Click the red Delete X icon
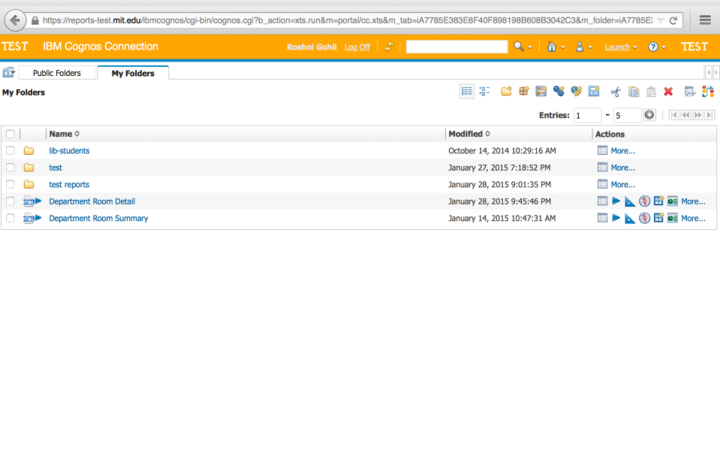Image resolution: width=720 pixels, height=450 pixels. (668, 92)
